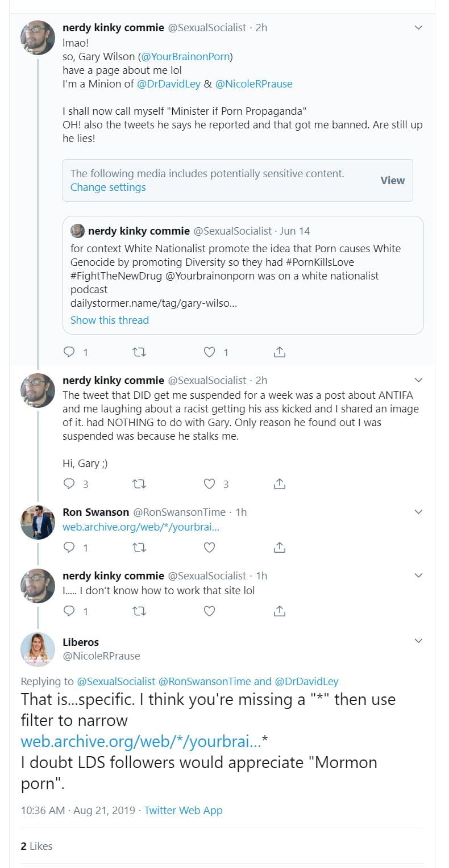The height and width of the screenshot is (868, 449).
Task: Retweet the ANTIFA suspension tweet
Action: click(x=139, y=484)
